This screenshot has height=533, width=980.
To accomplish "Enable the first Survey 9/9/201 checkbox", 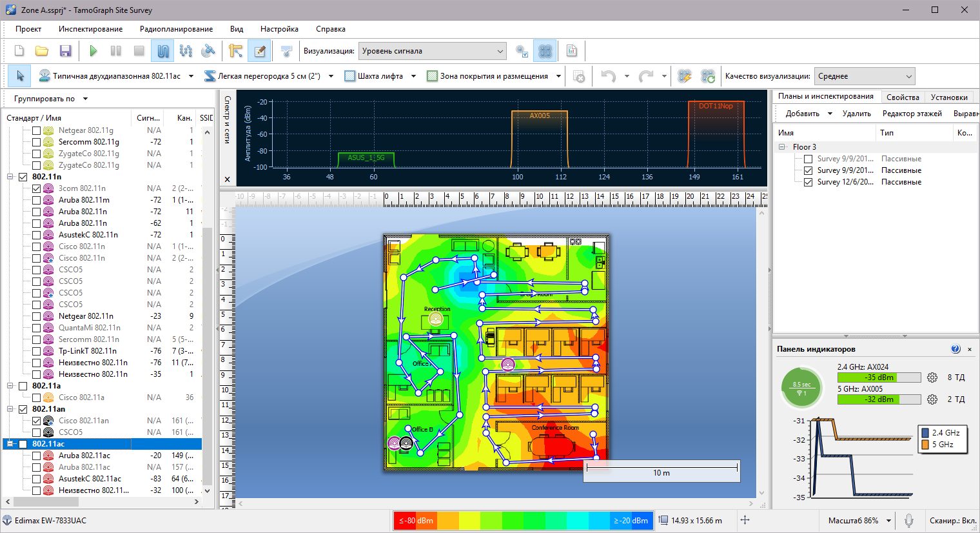I will (808, 159).
